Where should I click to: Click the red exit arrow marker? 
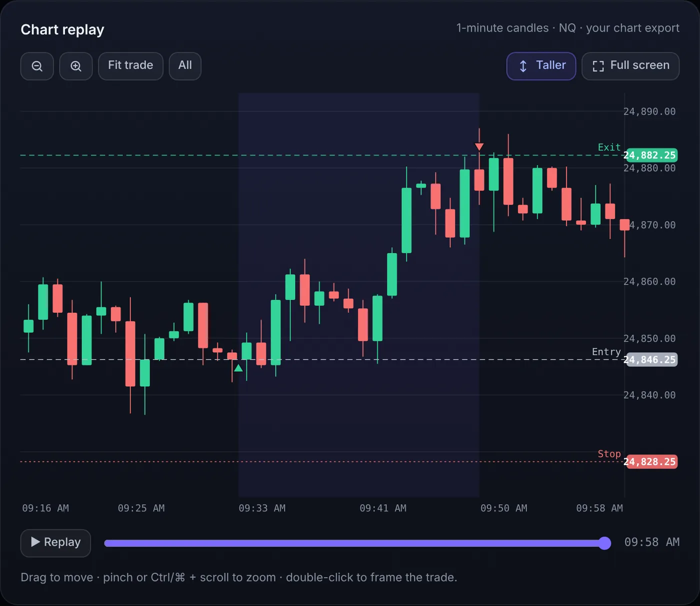pyautogui.click(x=479, y=147)
